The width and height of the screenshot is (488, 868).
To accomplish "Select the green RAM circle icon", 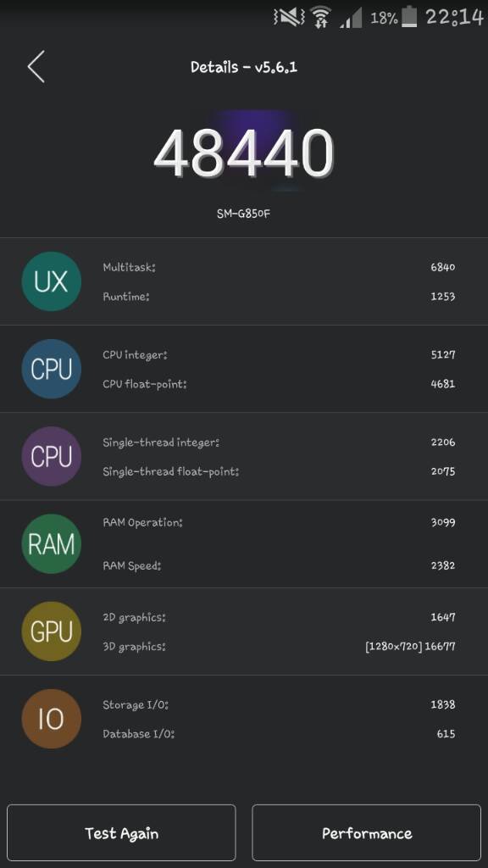I will click(x=52, y=543).
